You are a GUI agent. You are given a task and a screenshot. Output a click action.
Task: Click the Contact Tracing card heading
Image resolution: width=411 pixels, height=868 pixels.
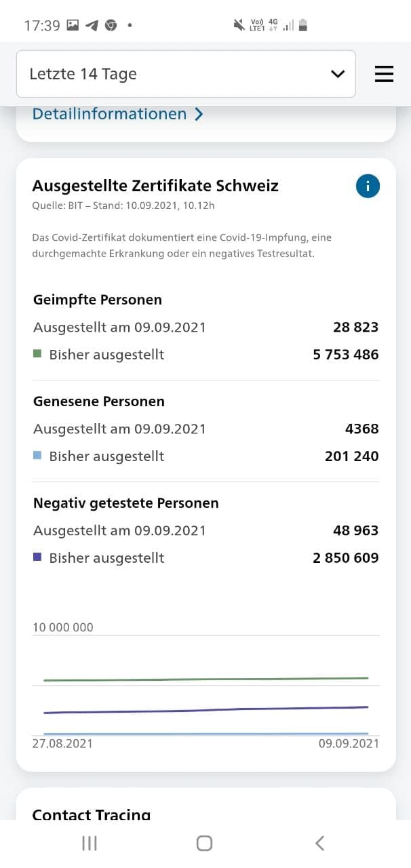coord(91,814)
